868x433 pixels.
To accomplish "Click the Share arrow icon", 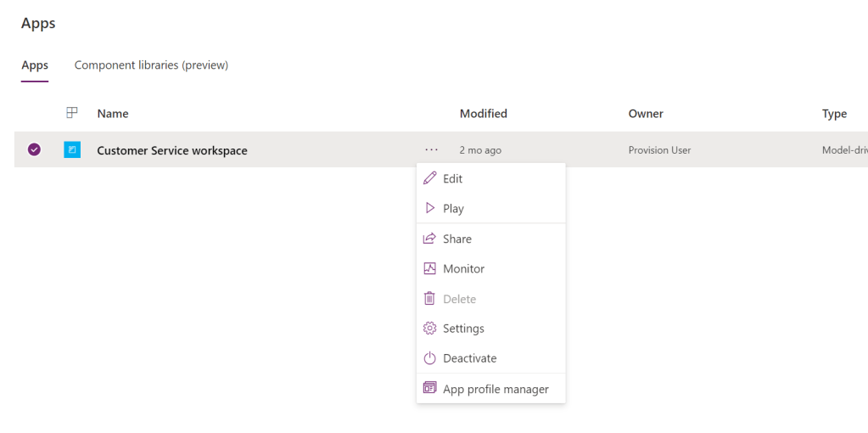I will pyautogui.click(x=429, y=239).
